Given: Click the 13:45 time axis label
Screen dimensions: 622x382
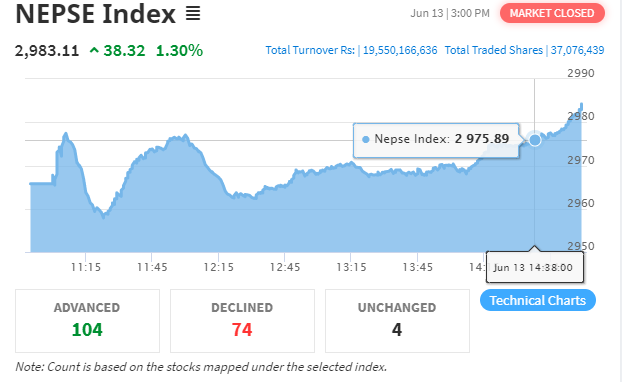Looking at the screenshot, I should [x=417, y=267].
